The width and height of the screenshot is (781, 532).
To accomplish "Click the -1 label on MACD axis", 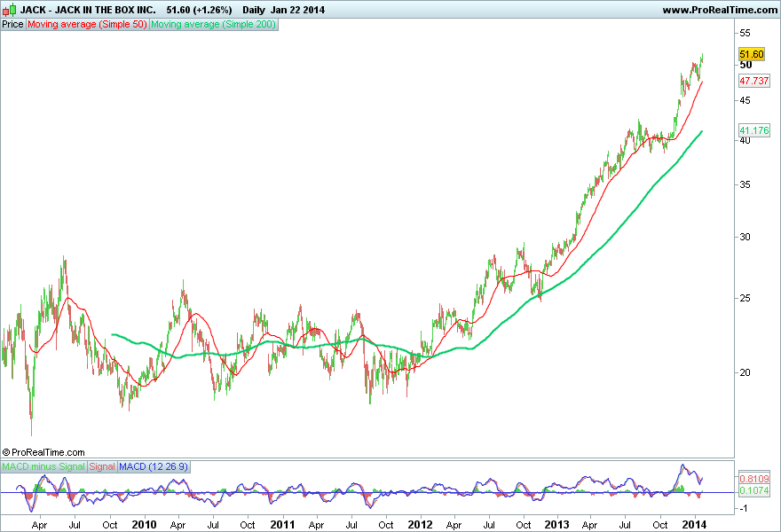I will [743, 508].
